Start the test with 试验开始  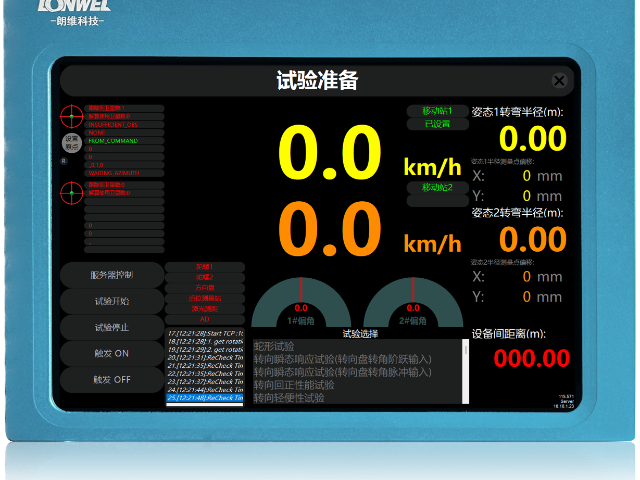point(112,301)
